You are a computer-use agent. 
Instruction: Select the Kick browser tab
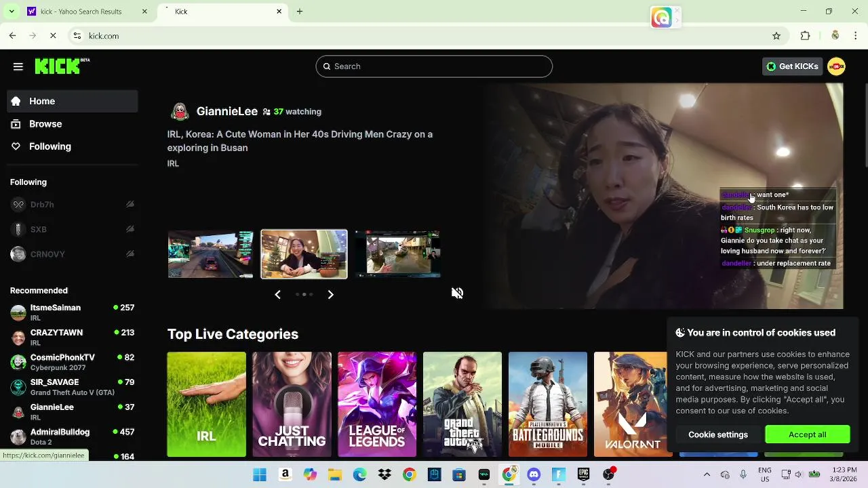click(224, 12)
